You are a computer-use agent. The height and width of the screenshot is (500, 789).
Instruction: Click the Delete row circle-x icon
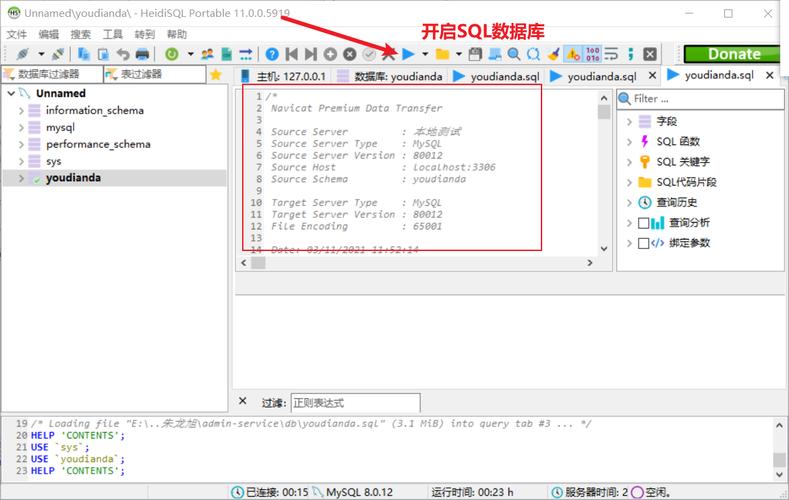click(350, 54)
